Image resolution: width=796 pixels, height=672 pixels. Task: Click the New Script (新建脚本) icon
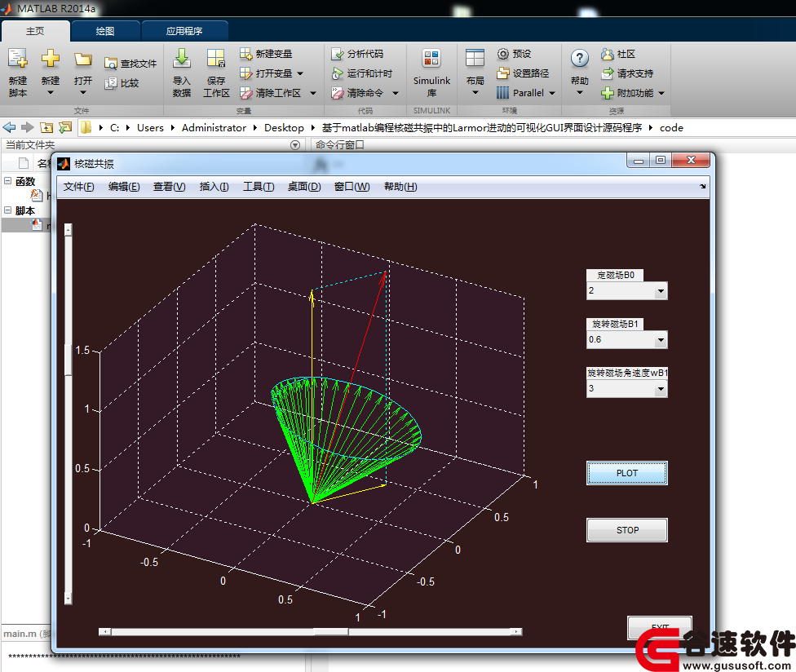(18, 59)
